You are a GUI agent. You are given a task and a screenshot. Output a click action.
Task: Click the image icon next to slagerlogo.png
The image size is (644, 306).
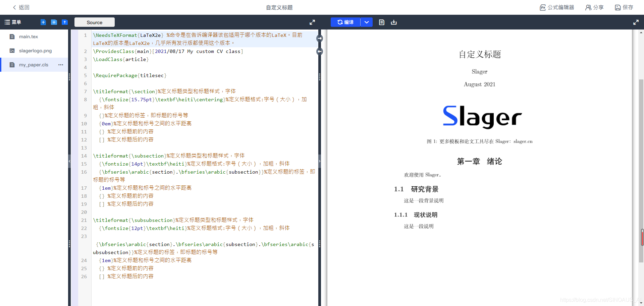12,51
